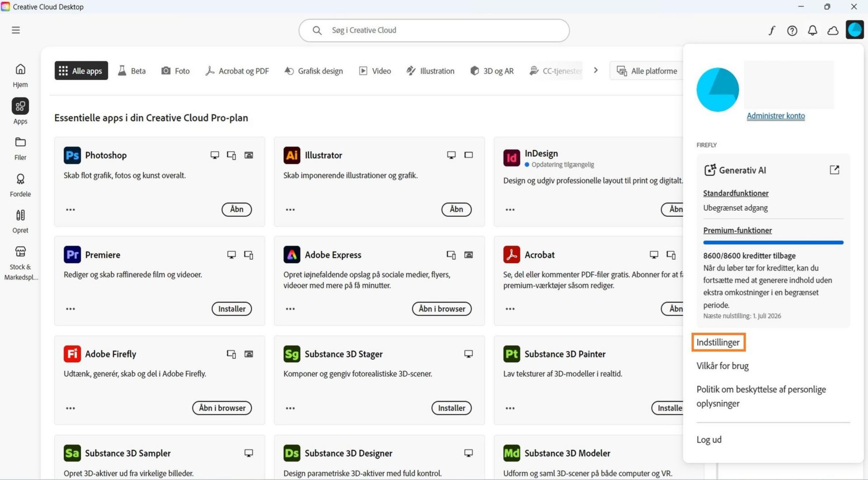The image size is (868, 480).
Task: Open Opret in the sidebar
Action: [20, 221]
